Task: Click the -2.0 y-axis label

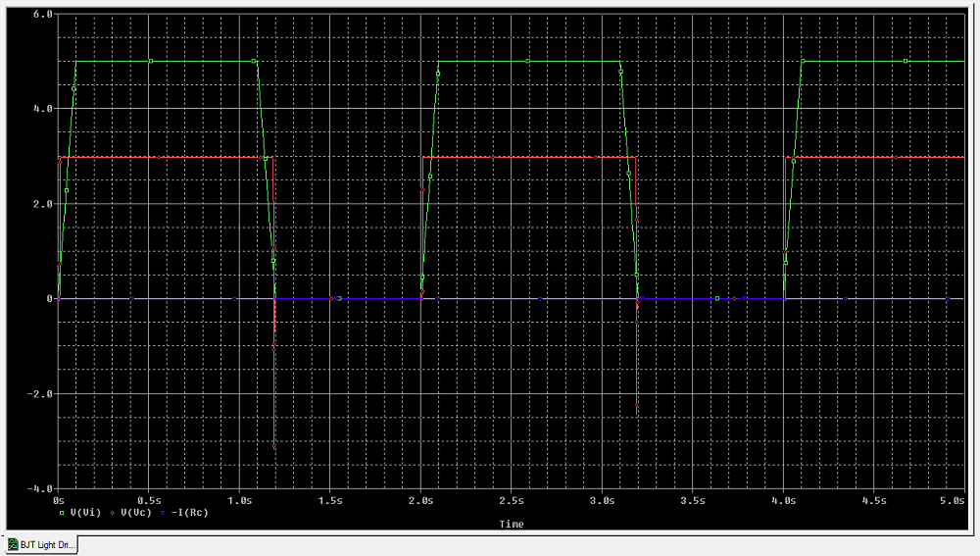Action: coord(40,394)
